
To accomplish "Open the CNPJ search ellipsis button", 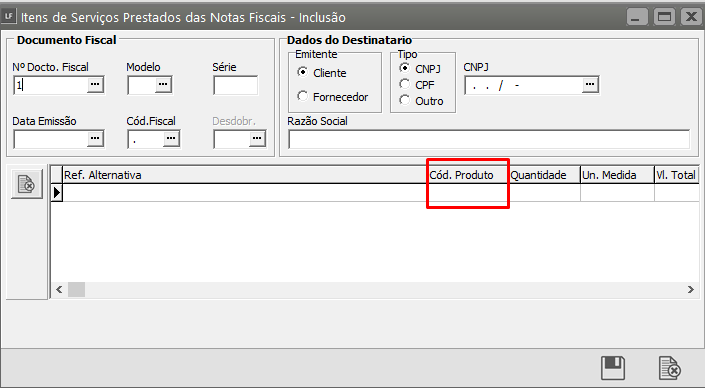I will pos(590,85).
